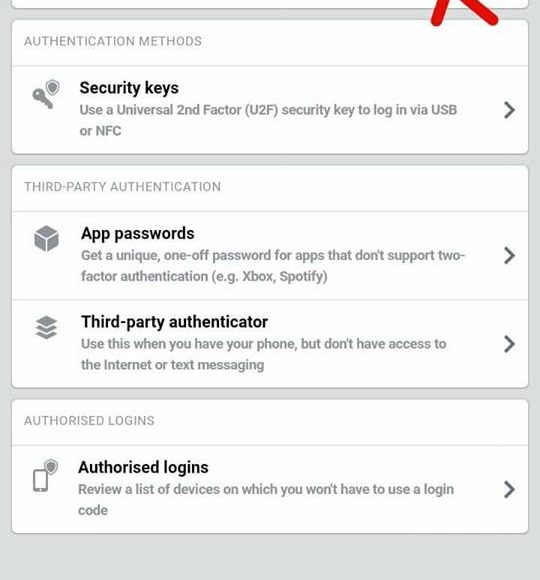Click the one-off password description mentioning Xbox, Spotify

tap(273, 266)
